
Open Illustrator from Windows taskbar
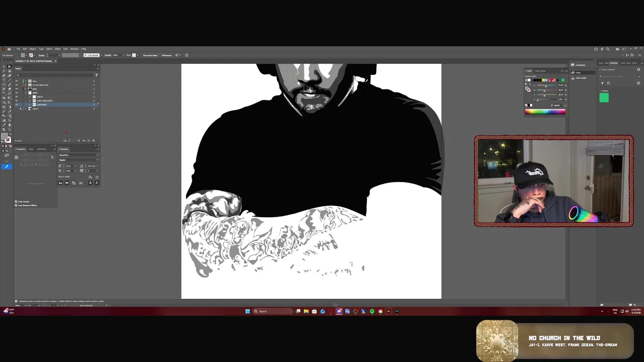pos(388,311)
